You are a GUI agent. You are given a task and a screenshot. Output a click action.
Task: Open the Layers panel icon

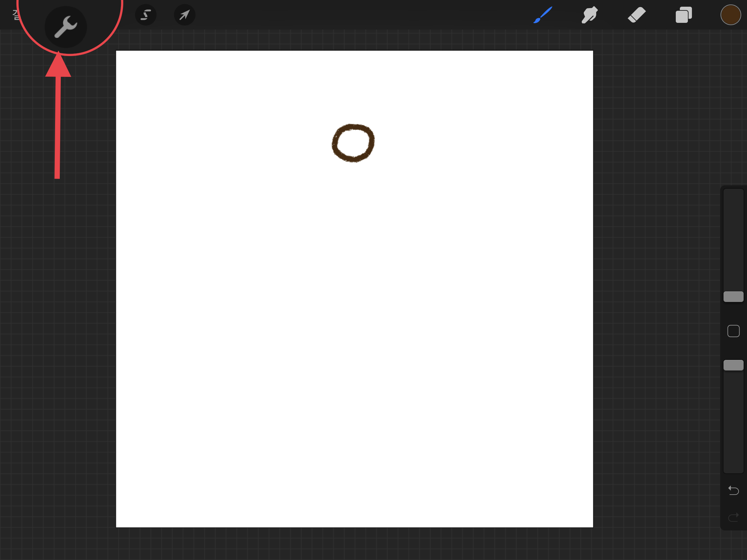(684, 15)
